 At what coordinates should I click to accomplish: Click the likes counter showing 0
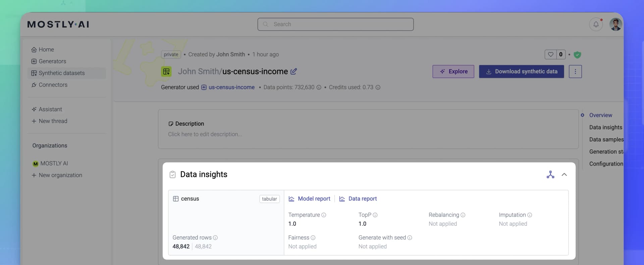point(561,54)
